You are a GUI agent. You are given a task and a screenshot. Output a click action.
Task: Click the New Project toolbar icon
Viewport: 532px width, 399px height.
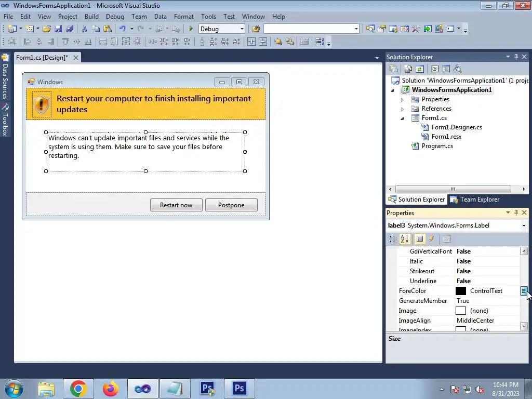pyautogui.click(x=12, y=29)
